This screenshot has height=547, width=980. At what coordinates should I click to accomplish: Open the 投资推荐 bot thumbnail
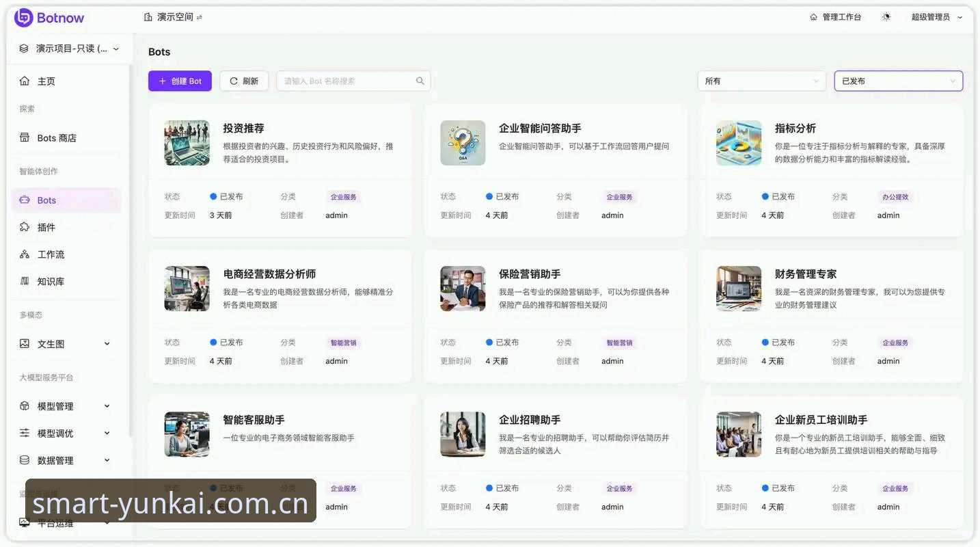tap(187, 143)
